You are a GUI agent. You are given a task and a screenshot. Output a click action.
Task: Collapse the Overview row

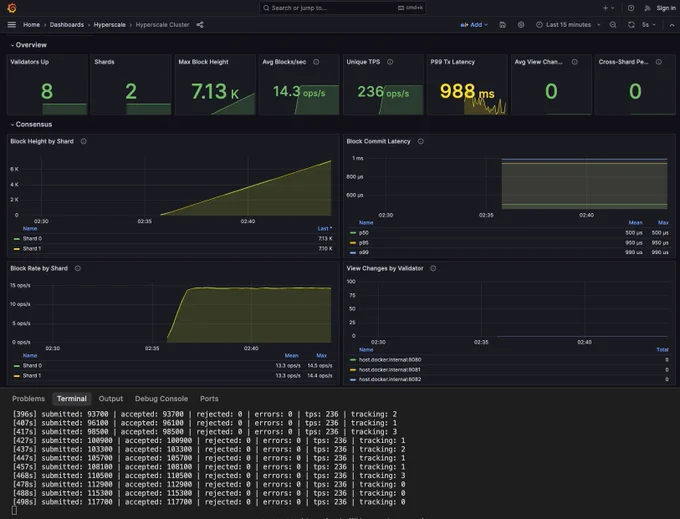pyautogui.click(x=29, y=45)
